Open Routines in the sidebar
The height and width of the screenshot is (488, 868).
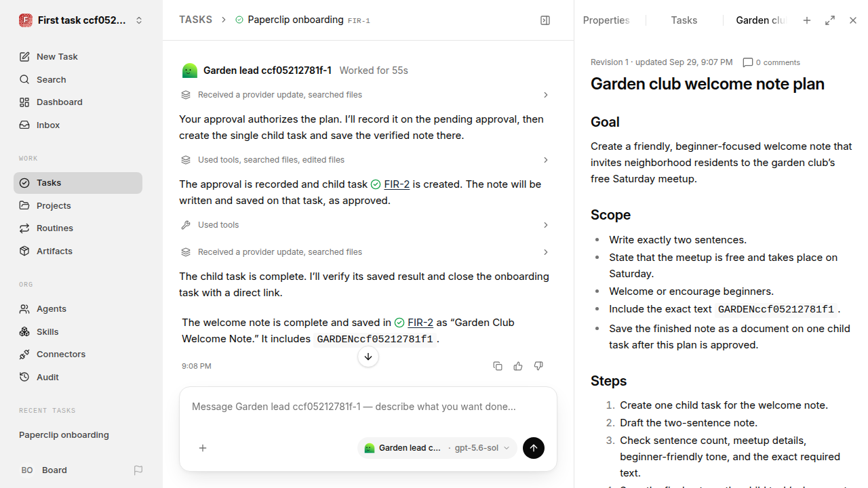point(78,228)
